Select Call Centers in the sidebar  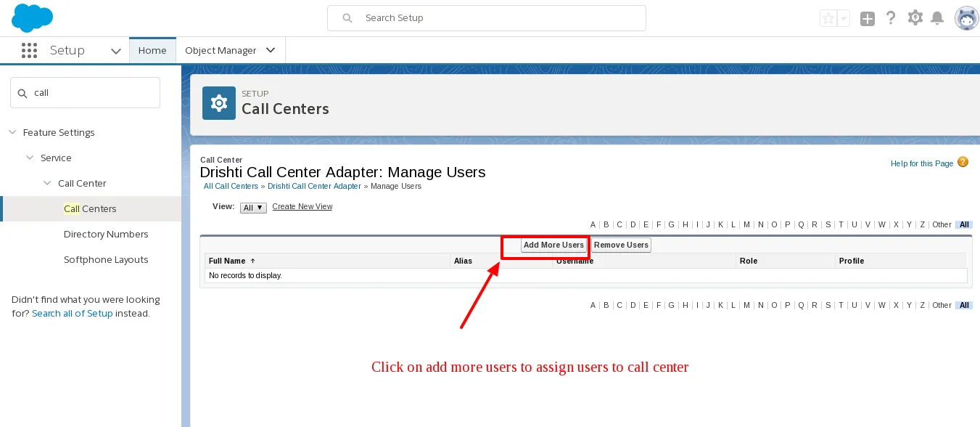(x=90, y=208)
